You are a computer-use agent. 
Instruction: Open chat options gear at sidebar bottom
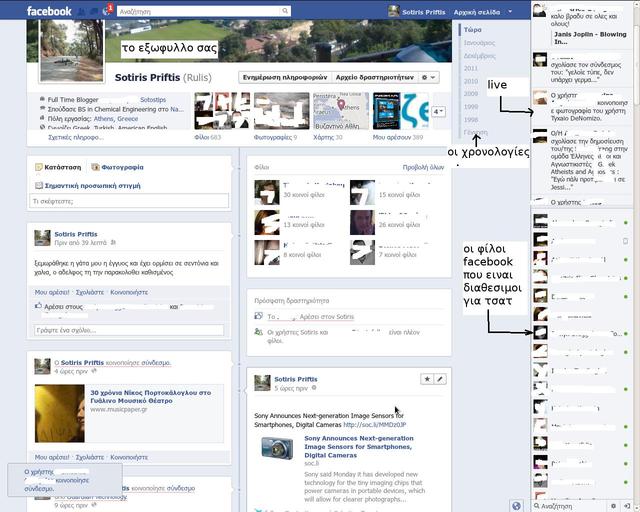[x=613, y=506]
